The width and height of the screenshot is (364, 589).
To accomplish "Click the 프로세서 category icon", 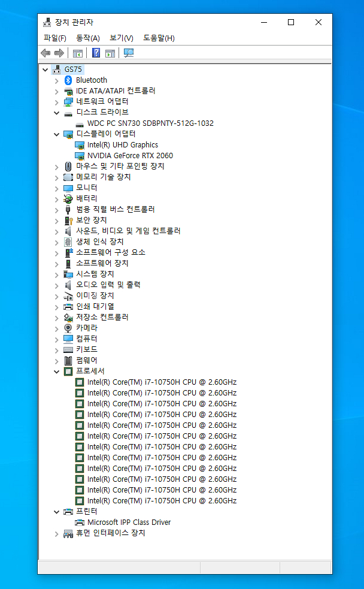I will click(x=68, y=371).
